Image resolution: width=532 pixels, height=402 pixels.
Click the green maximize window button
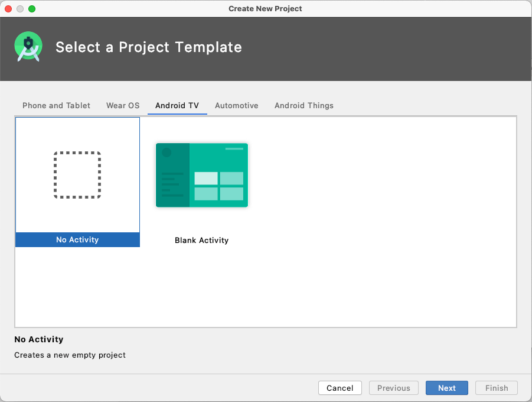[x=32, y=9]
